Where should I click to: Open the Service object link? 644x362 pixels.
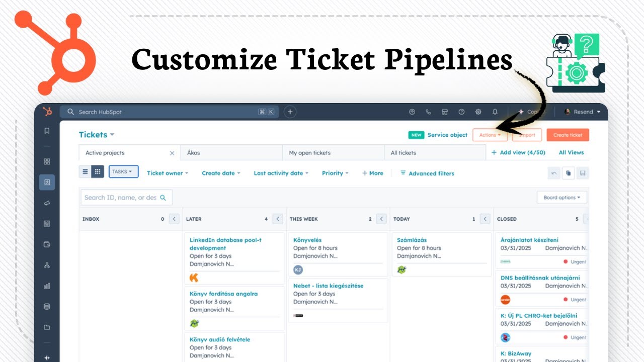(447, 135)
